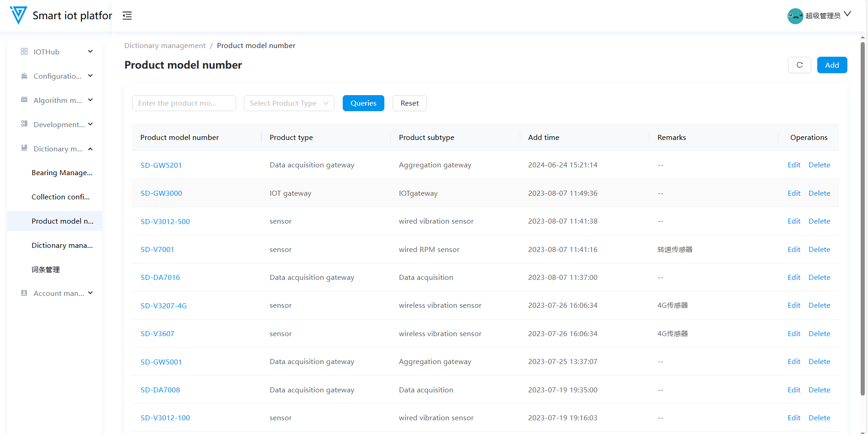Click the super administrator avatar
868x434 pixels.
click(795, 16)
